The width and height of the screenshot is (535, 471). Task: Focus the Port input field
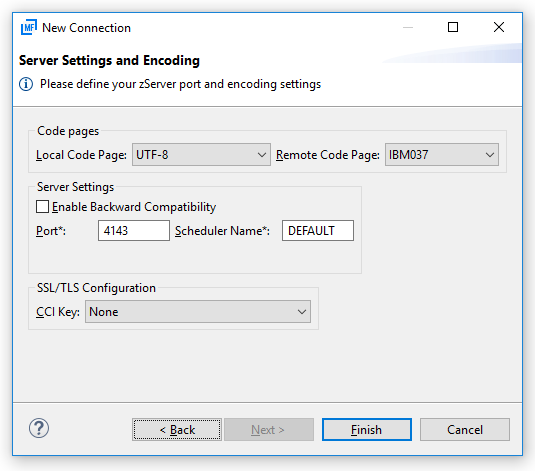pos(134,231)
